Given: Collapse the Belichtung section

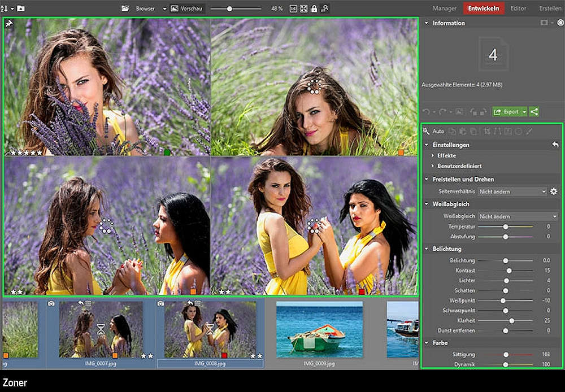Looking at the screenshot, I should [427, 249].
